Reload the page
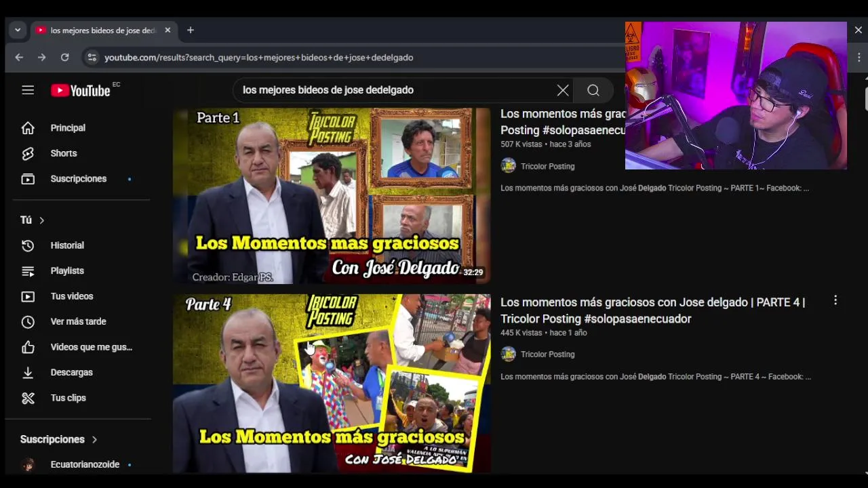The image size is (868, 488). [65, 58]
